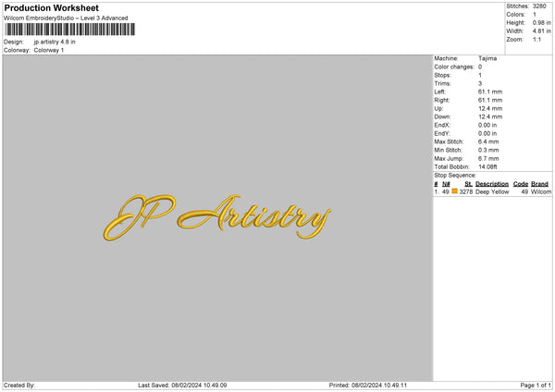Click the Machine value Tajima
555x392 pixels.
pyautogui.click(x=487, y=58)
